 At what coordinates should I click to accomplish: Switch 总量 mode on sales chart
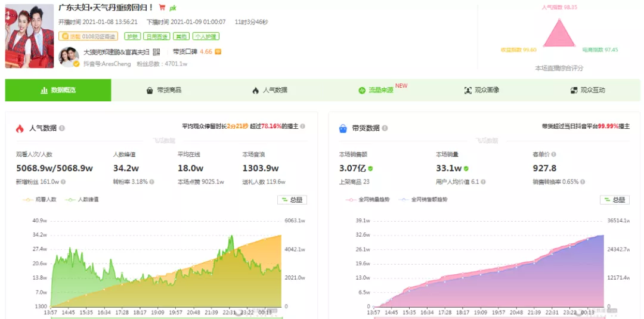614,200
